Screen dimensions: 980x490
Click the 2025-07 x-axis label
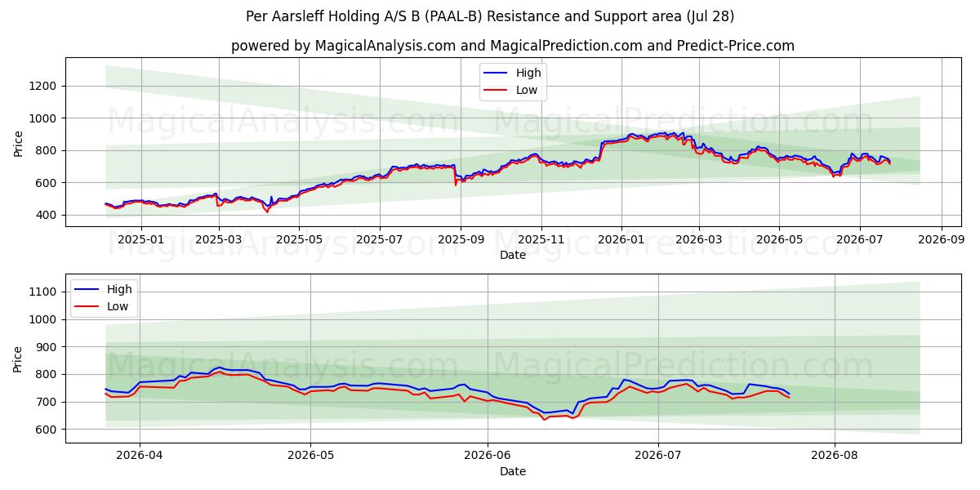(x=380, y=240)
